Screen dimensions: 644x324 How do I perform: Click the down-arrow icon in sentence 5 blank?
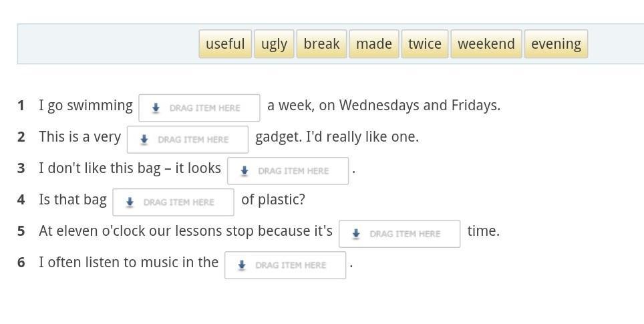pos(356,234)
